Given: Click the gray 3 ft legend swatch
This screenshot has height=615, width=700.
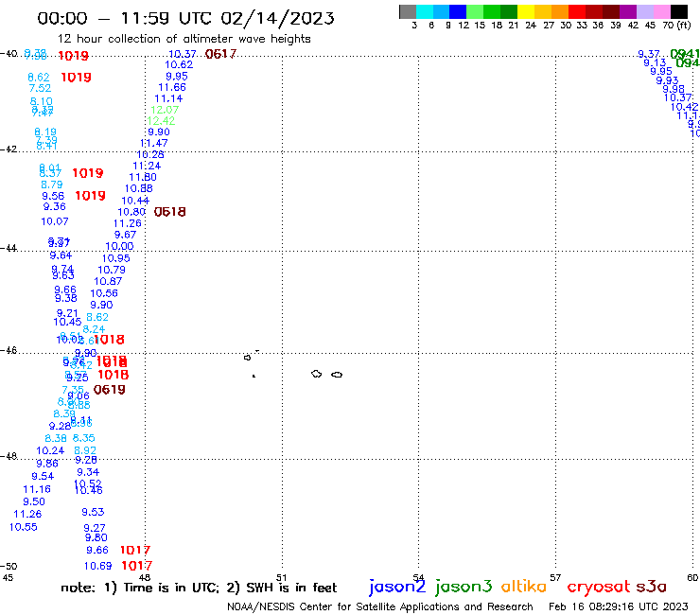Looking at the screenshot, I should [x=408, y=11].
